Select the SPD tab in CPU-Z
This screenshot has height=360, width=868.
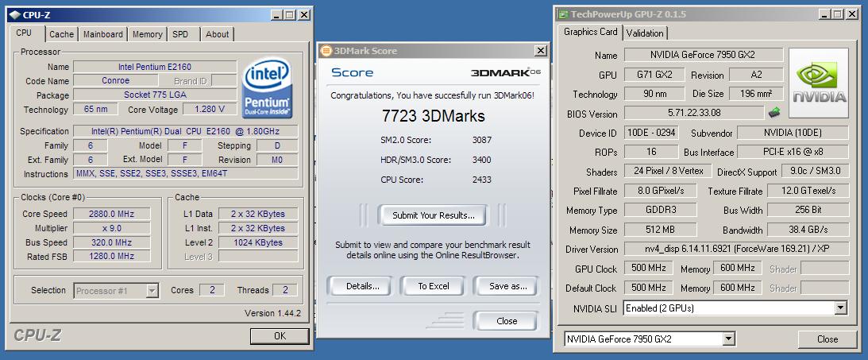point(180,34)
